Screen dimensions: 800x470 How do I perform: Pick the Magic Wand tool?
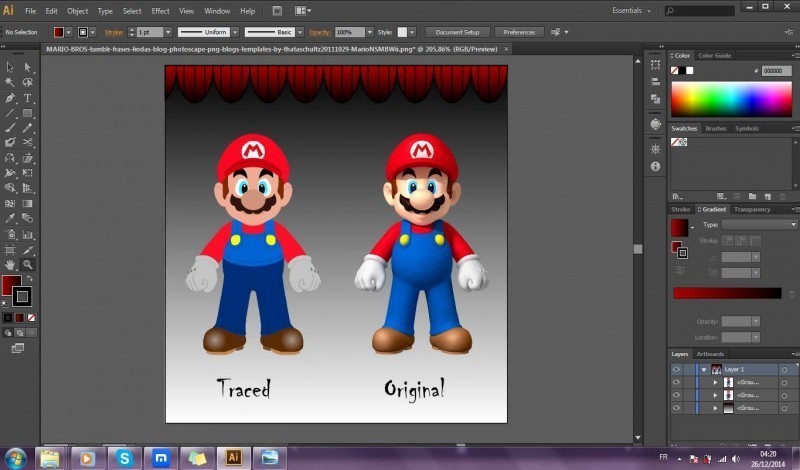click(10, 82)
